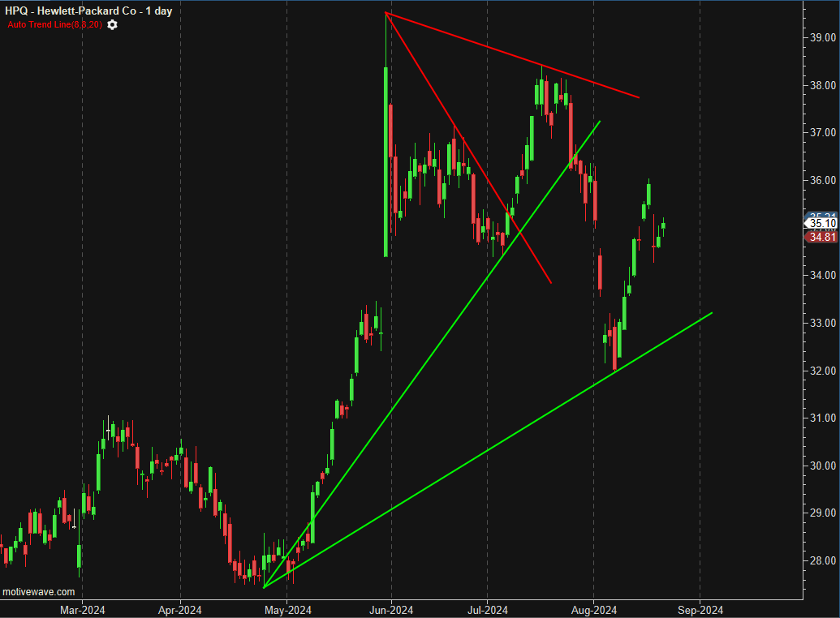Click the Auto Trend Line study label
Screen dimensions: 840x618
(x=54, y=25)
